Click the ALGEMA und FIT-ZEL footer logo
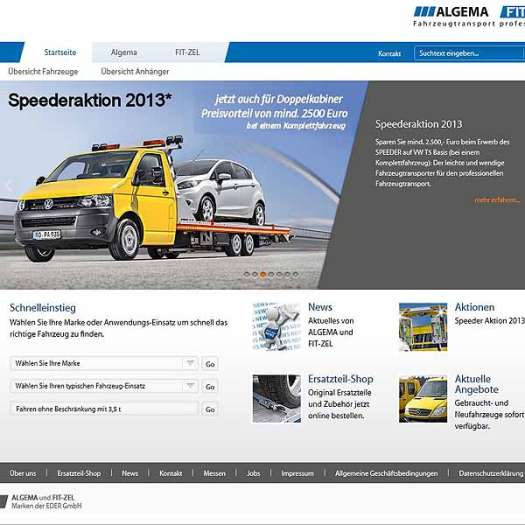Screen dimensions: 525x525 pyautogui.click(x=41, y=502)
